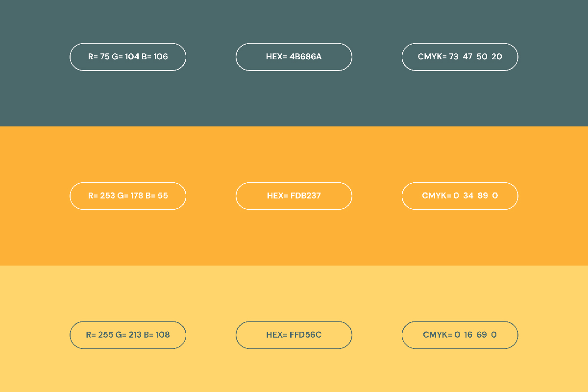
Task: Pick the light yellow color band
Action: [294, 372]
